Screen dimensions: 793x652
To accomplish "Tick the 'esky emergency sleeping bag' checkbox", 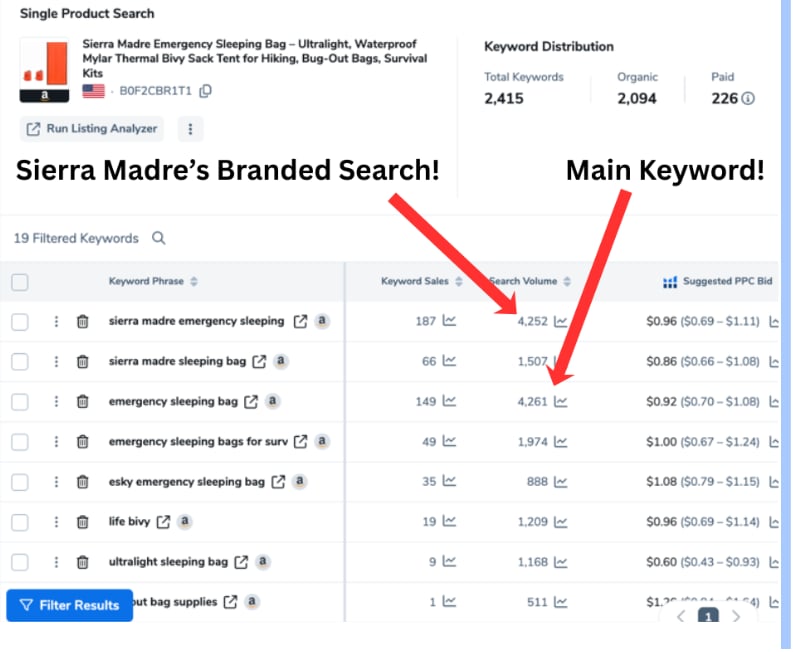I will pos(20,482).
